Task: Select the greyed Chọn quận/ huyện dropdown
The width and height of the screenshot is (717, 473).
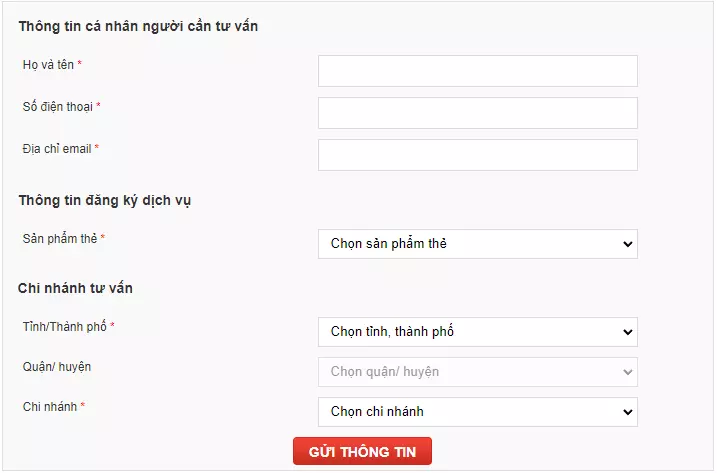Action: tap(478, 372)
